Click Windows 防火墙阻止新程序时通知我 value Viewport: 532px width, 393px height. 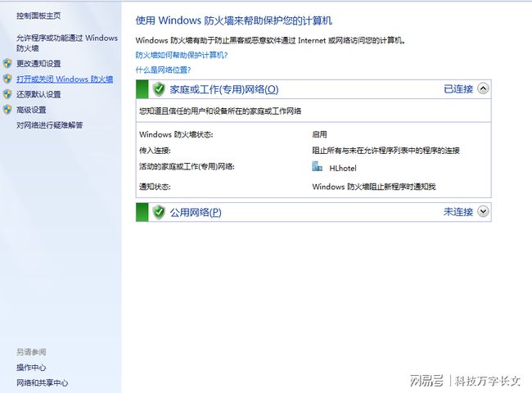374,187
